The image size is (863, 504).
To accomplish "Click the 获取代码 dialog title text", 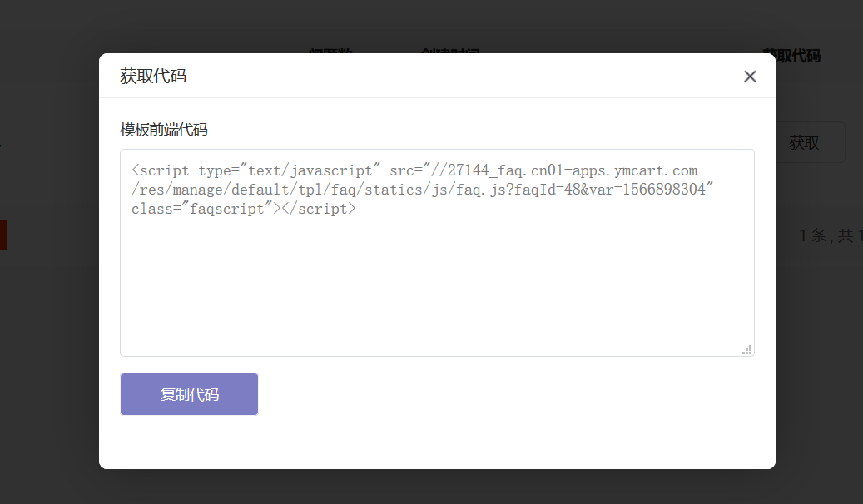I will click(154, 76).
